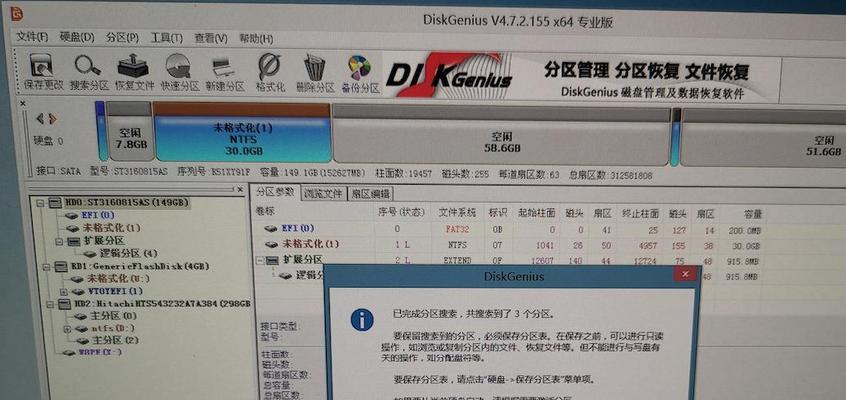The image size is (846, 400).
Task: Select HD2:HitachiHTS543232A7A384 disk in tree
Action: coord(161,304)
